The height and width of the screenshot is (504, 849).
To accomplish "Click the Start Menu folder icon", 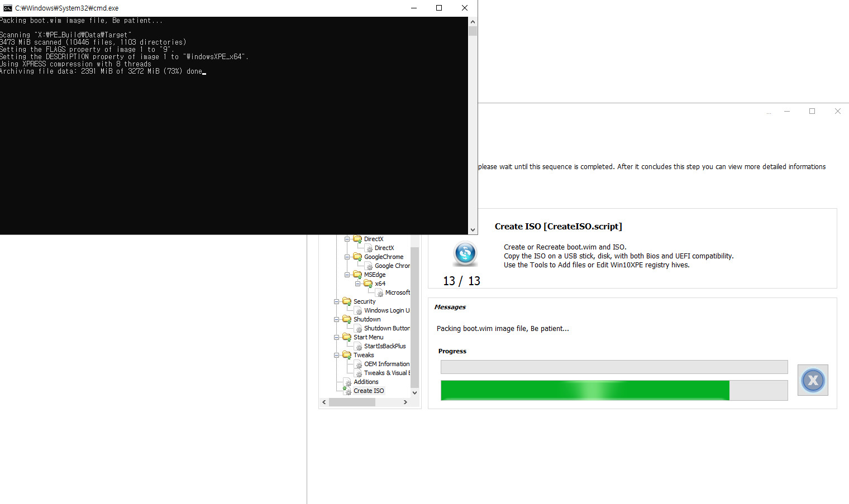I will pos(347,337).
